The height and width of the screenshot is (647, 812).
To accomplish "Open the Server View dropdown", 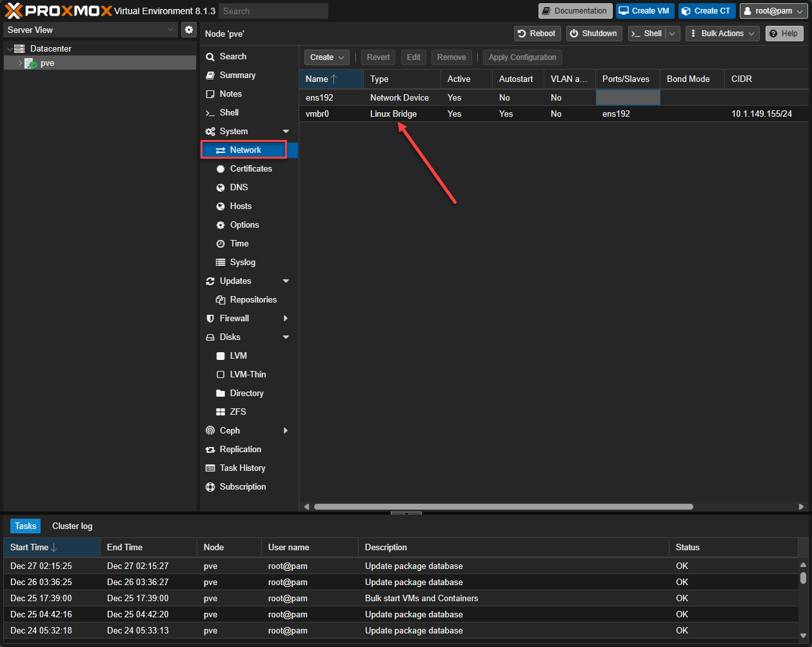I will [90, 30].
